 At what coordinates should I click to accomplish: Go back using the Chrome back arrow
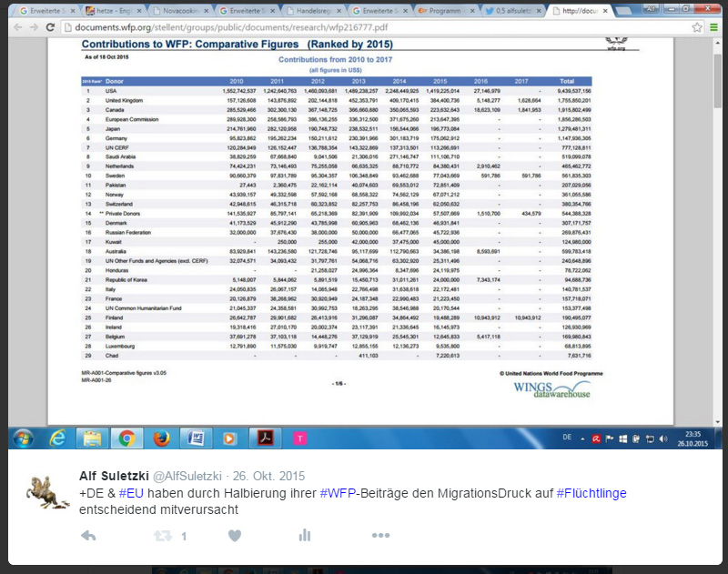pyautogui.click(x=17, y=27)
